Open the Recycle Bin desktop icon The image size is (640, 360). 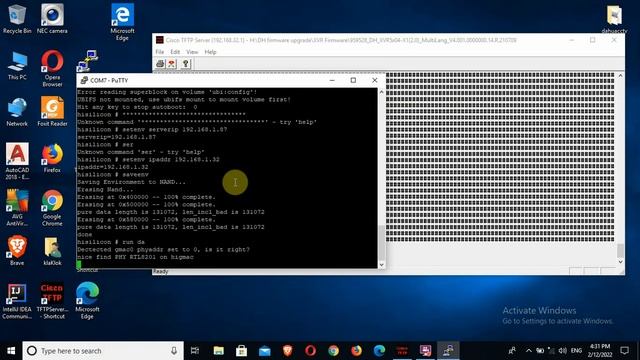click(x=17, y=19)
